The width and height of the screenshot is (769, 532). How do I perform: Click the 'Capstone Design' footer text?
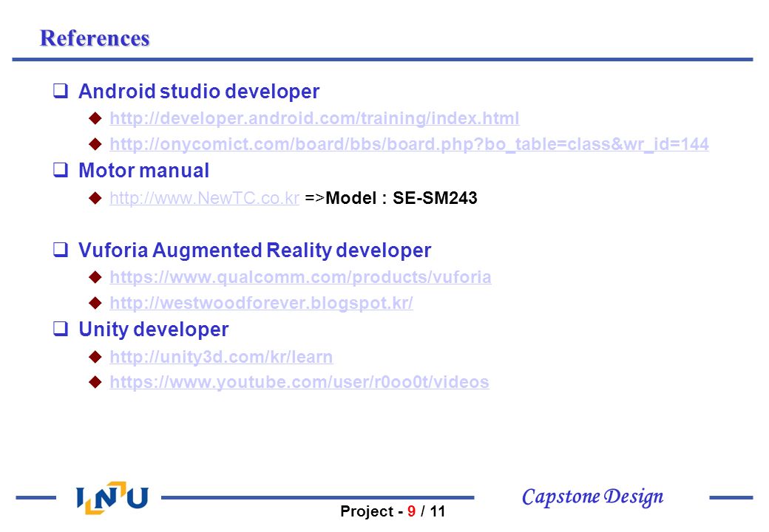click(x=592, y=497)
